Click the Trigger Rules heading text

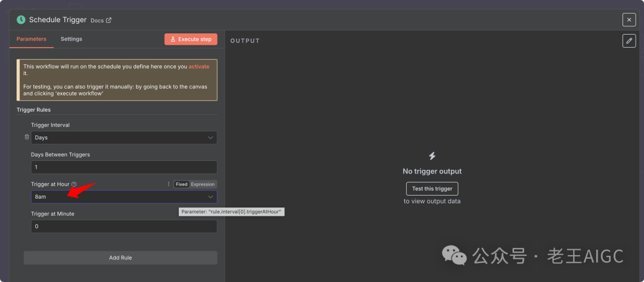[x=33, y=110]
